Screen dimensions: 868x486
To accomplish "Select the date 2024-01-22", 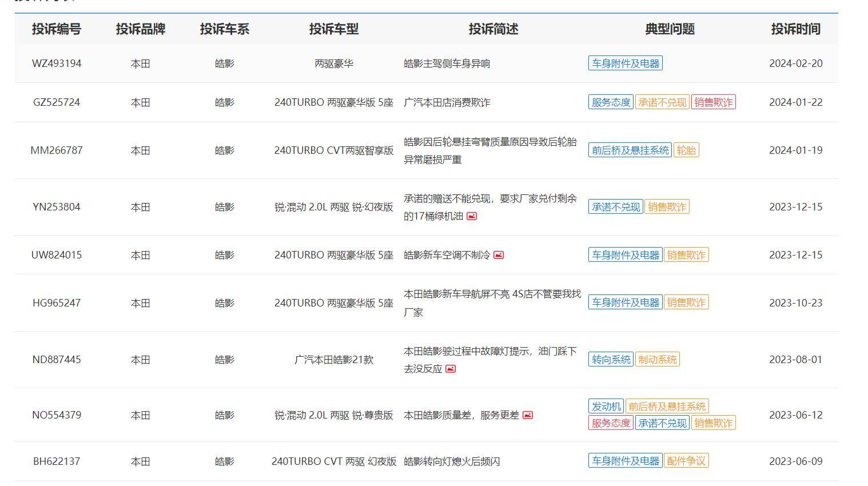I will coord(796,102).
